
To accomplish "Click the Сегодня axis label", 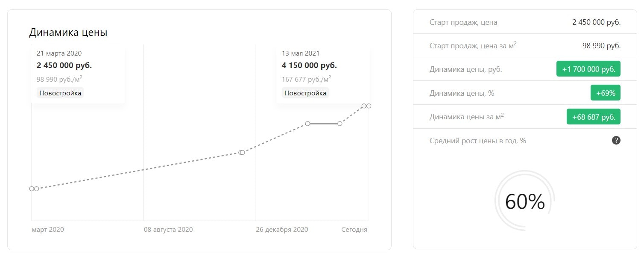I will click(354, 230).
